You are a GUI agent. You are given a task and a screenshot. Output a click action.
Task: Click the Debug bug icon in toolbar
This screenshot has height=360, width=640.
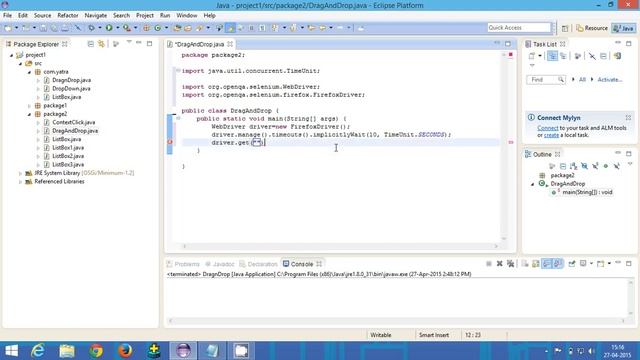(91, 28)
